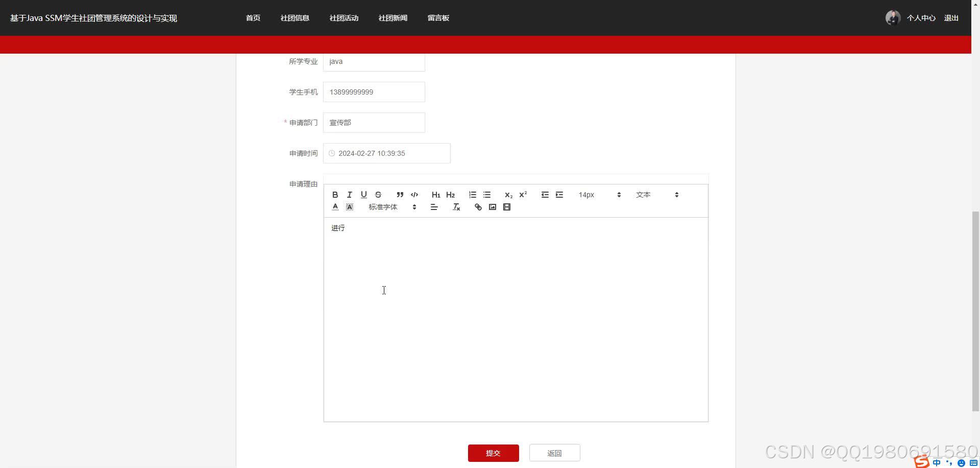Apply subscript formatting
This screenshot has height=468, width=980.
[x=508, y=195]
